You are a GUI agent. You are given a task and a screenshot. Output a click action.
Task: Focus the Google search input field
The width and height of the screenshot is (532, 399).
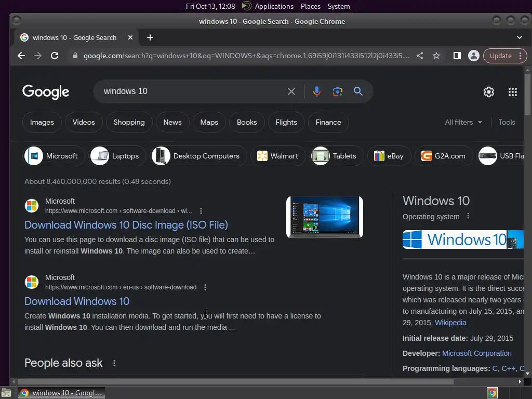coord(193,91)
